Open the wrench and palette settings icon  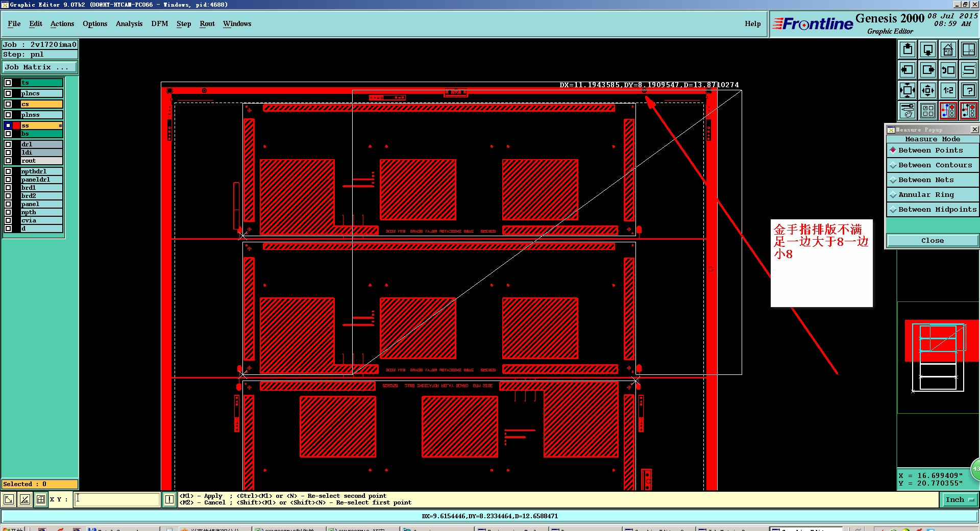[x=908, y=111]
